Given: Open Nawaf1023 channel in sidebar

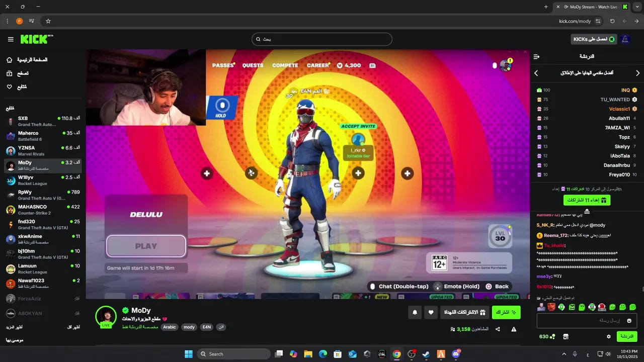Looking at the screenshot, I should [x=43, y=284].
